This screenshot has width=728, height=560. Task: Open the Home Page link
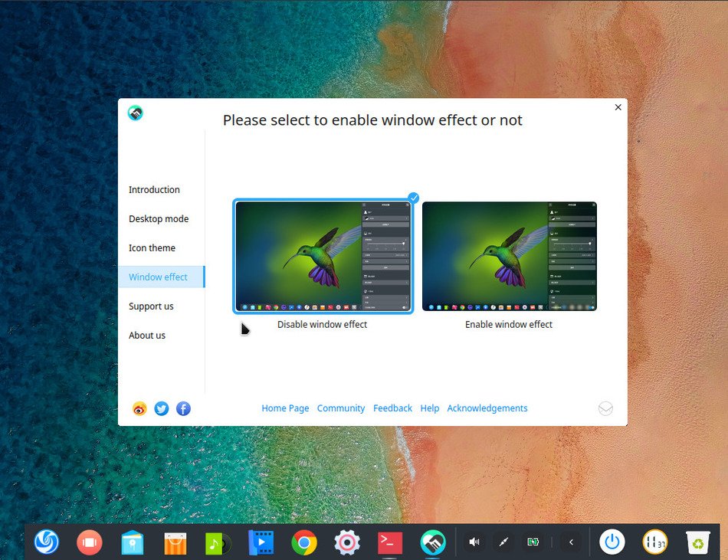(285, 408)
